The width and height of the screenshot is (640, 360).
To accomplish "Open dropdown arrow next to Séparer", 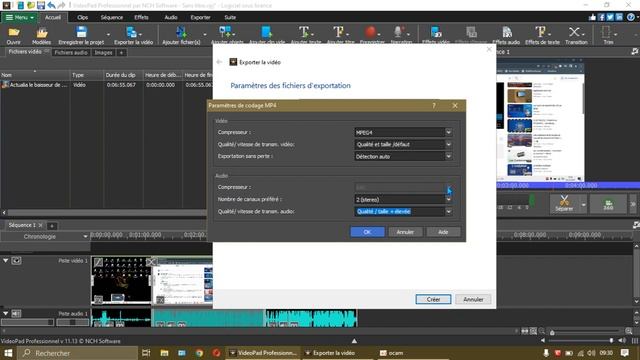I will point(583,205).
